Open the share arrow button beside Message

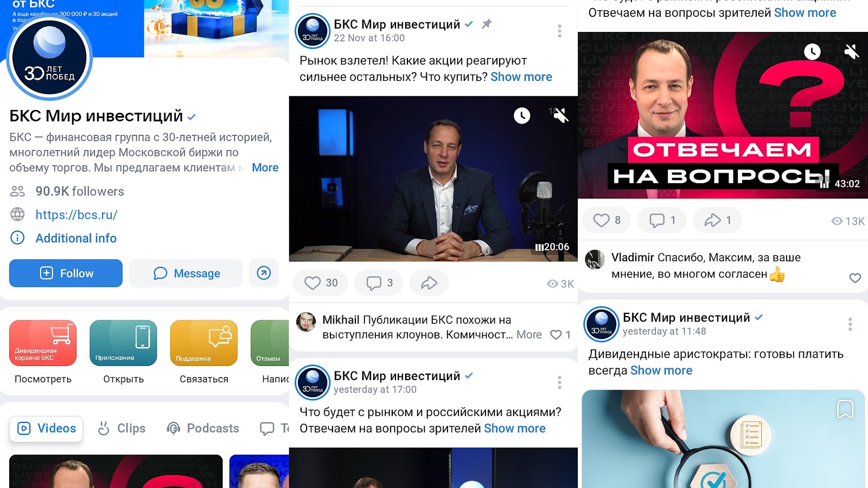tap(264, 273)
